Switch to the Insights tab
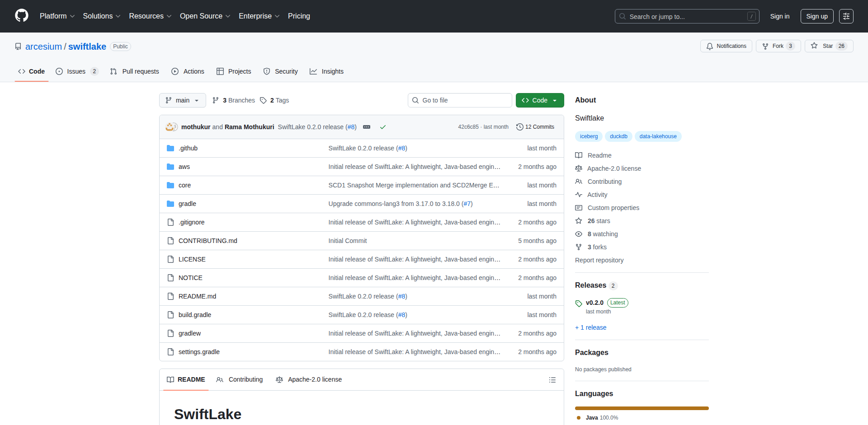The image size is (868, 425). 327,71
